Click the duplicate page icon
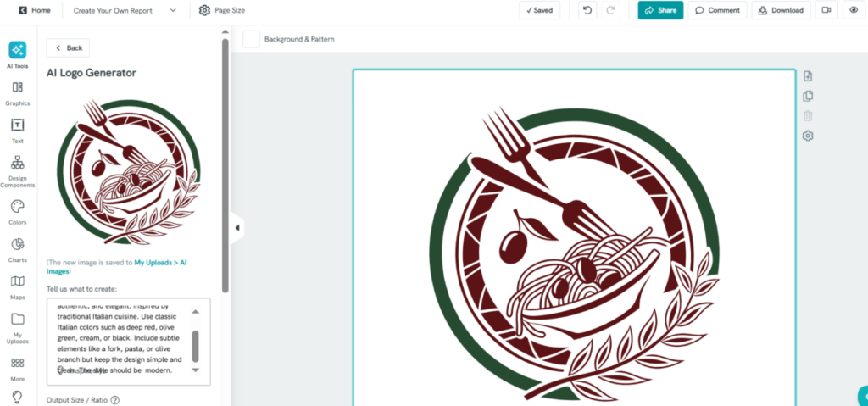The width and height of the screenshot is (868, 406). click(808, 97)
